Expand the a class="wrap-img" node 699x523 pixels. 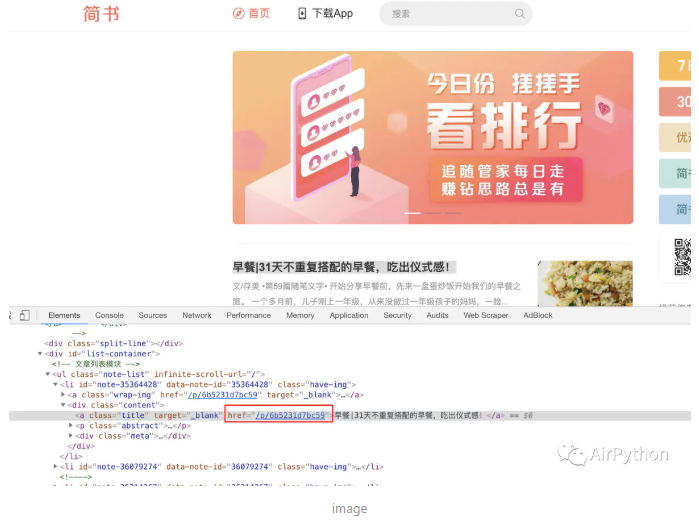pyautogui.click(x=63, y=395)
